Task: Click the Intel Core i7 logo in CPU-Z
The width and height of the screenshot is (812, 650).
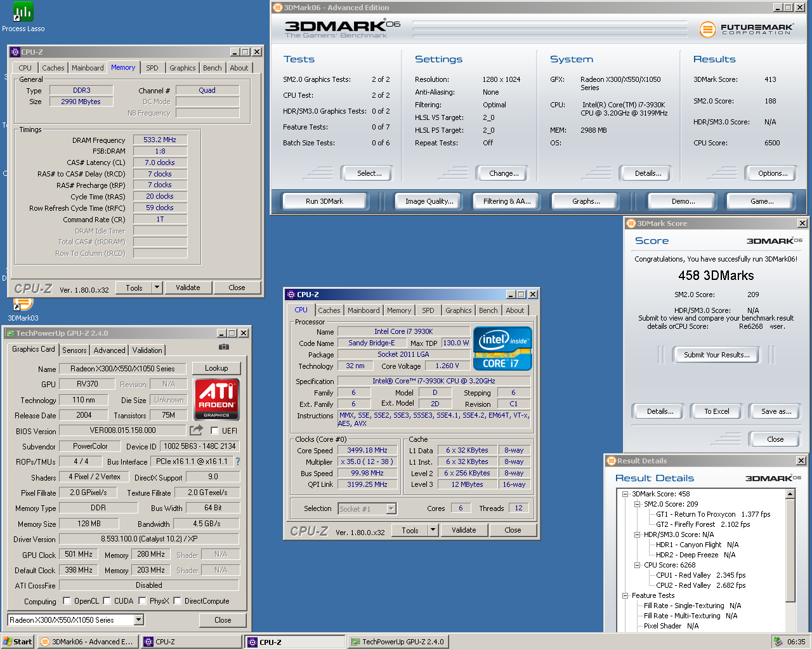Action: 502,348
